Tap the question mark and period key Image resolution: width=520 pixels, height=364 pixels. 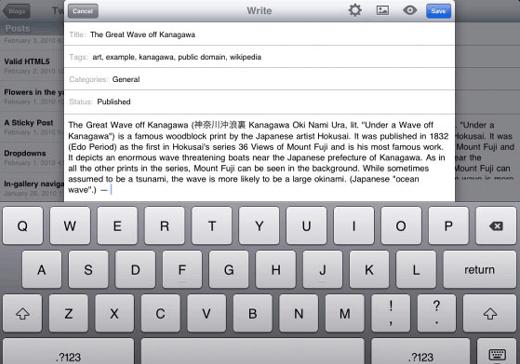[x=437, y=313]
